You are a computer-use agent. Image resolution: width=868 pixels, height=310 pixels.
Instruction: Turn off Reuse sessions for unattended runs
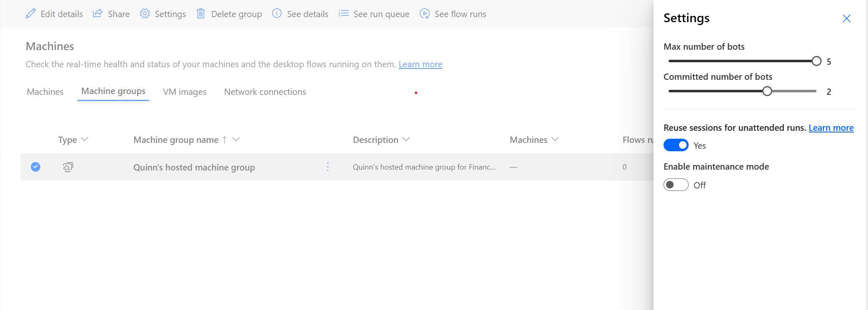[x=676, y=145]
